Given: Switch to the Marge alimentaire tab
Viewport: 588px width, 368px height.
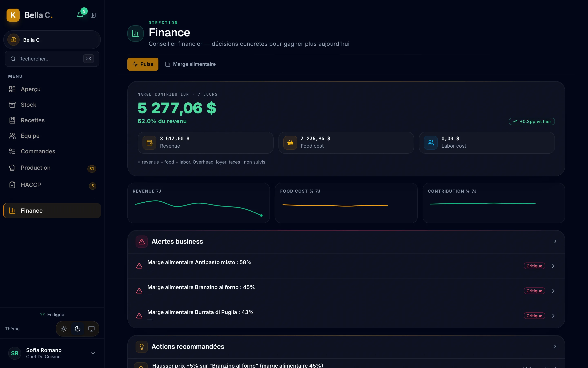Looking at the screenshot, I should click(x=190, y=64).
